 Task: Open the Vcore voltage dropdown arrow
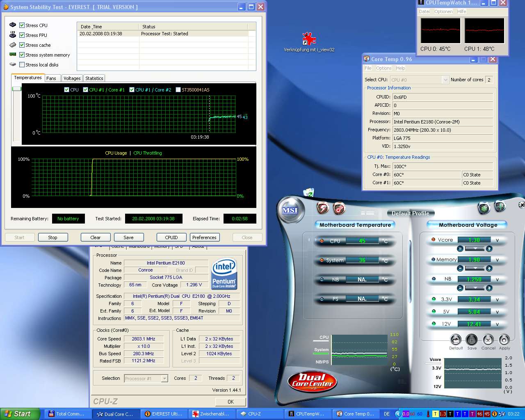click(x=475, y=249)
